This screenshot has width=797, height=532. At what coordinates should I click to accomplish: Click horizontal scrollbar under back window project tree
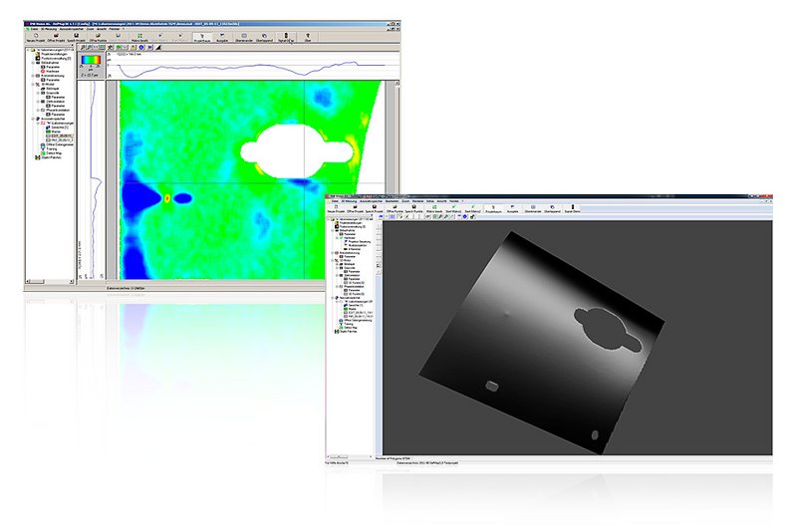point(50,281)
